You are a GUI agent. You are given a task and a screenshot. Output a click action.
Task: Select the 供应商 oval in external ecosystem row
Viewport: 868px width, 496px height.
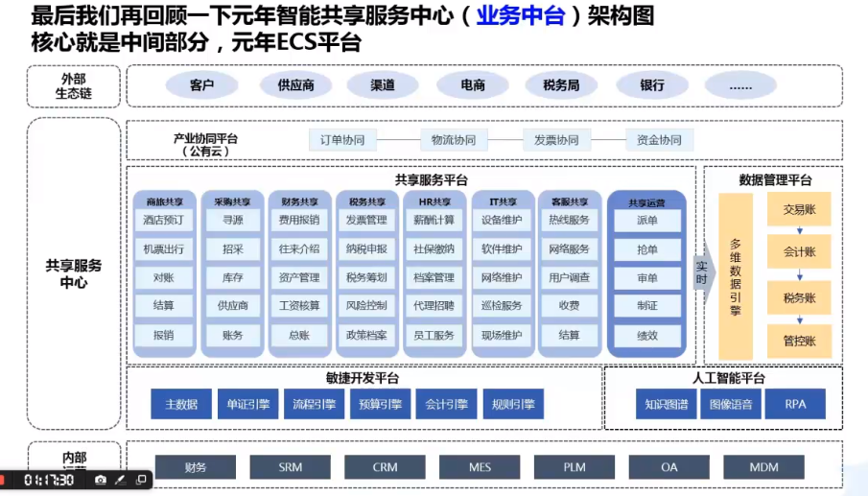[x=295, y=85]
